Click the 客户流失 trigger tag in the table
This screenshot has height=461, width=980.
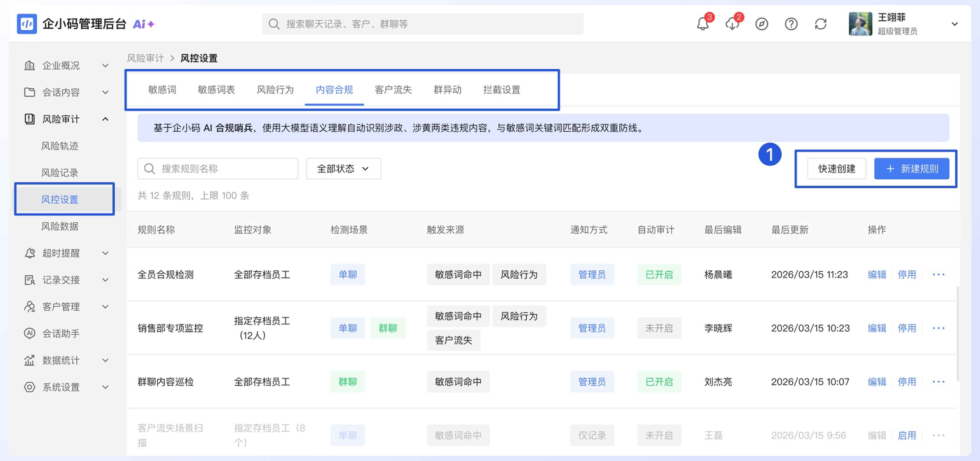[454, 340]
